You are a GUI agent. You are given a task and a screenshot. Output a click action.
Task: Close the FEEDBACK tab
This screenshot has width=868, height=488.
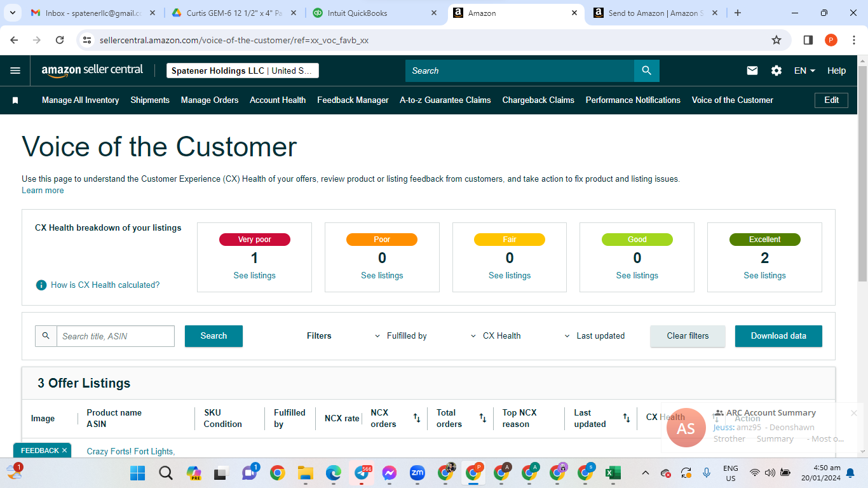click(64, 451)
